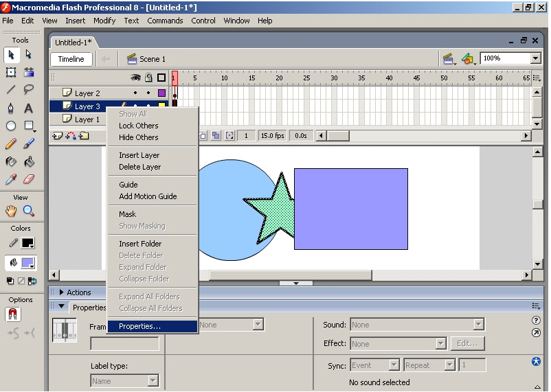The height and width of the screenshot is (392, 551).
Task: Open the Effect dropdown
Action: [440, 343]
